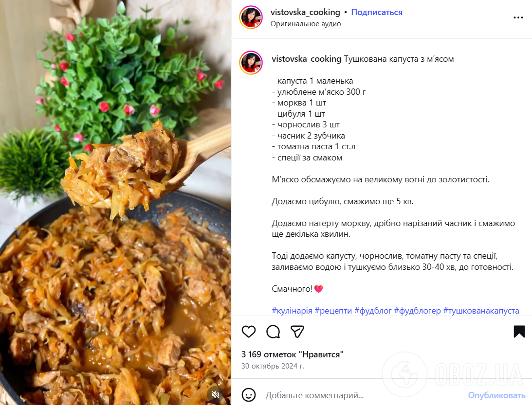Open comments via speech bubble icon
The width and height of the screenshot is (532, 405).
click(x=273, y=332)
